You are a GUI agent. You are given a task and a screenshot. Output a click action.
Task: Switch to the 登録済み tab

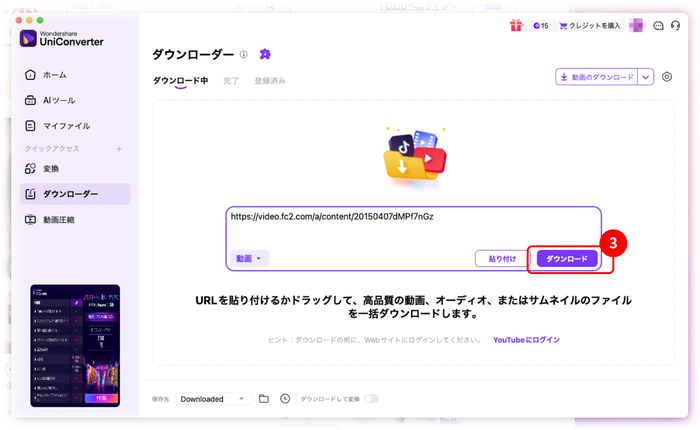click(269, 81)
